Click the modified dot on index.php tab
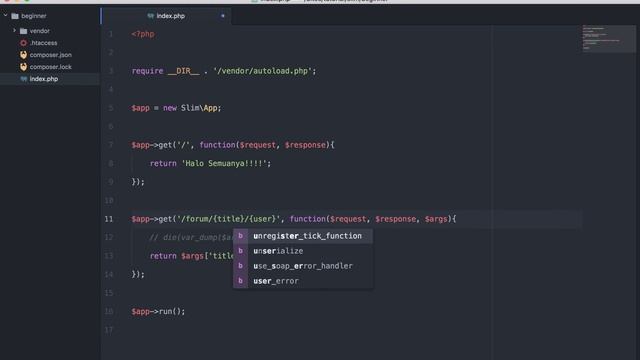Screen dimensions: 640x360 click(x=223, y=16)
